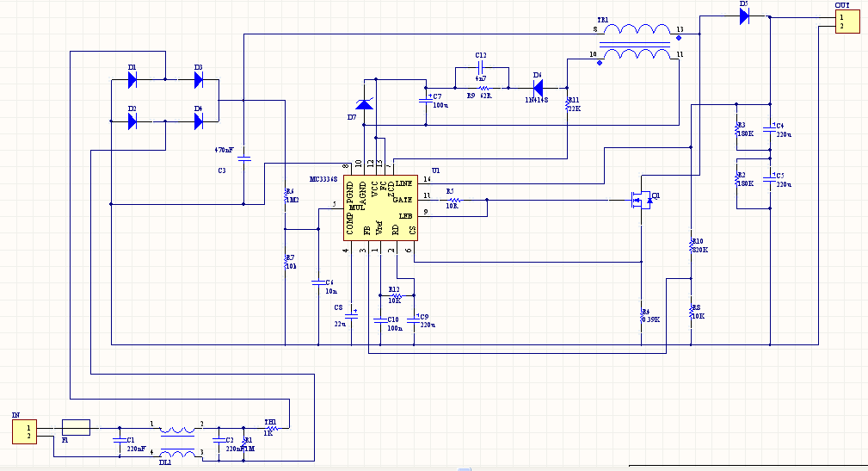
Task: Select capacitor C10 symbol
Action: click(380, 319)
